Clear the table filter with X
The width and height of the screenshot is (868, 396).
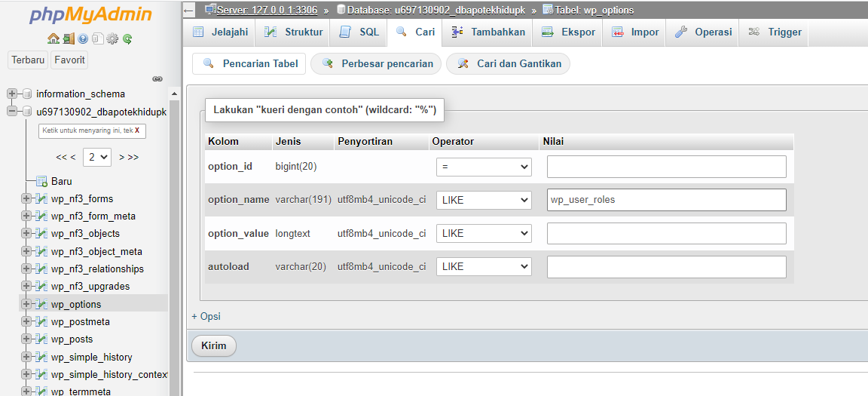137,131
